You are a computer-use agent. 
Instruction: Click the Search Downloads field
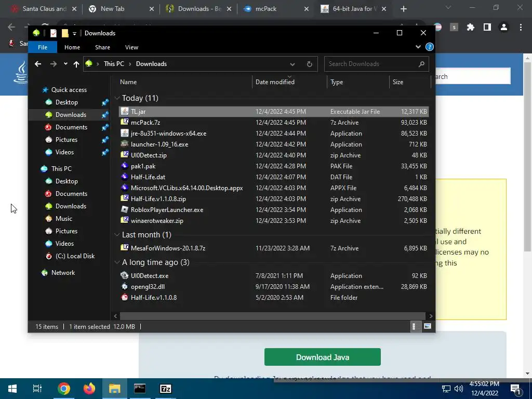(x=377, y=64)
